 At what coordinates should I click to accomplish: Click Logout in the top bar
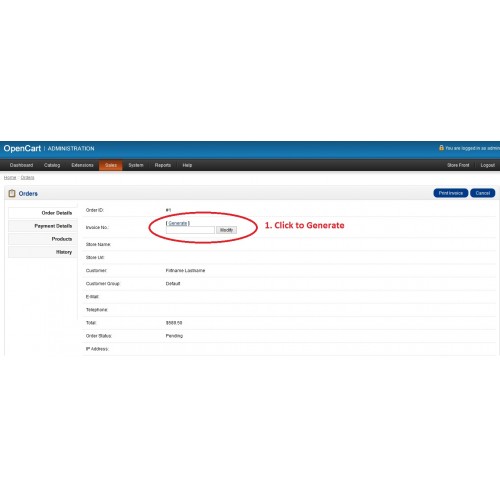click(487, 165)
